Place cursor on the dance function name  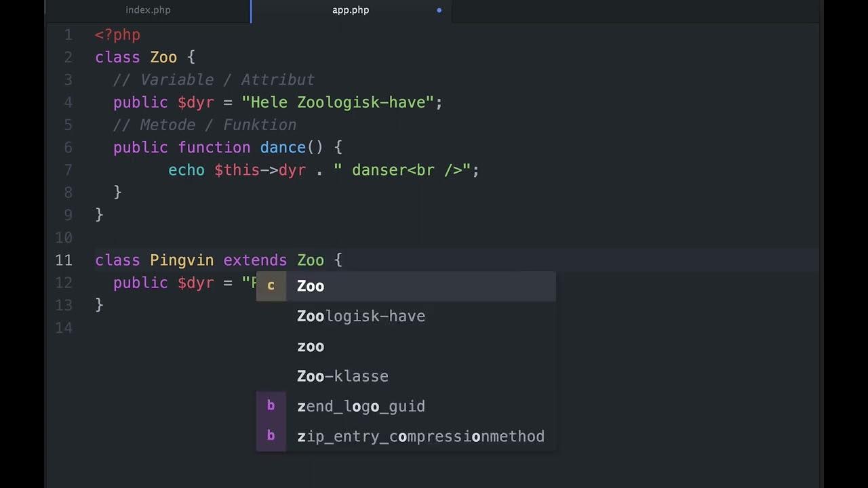pyautogui.click(x=281, y=147)
